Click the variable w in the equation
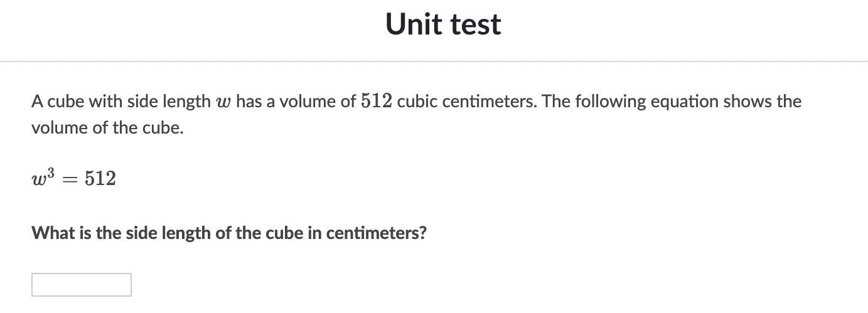868x313 pixels. point(39,181)
